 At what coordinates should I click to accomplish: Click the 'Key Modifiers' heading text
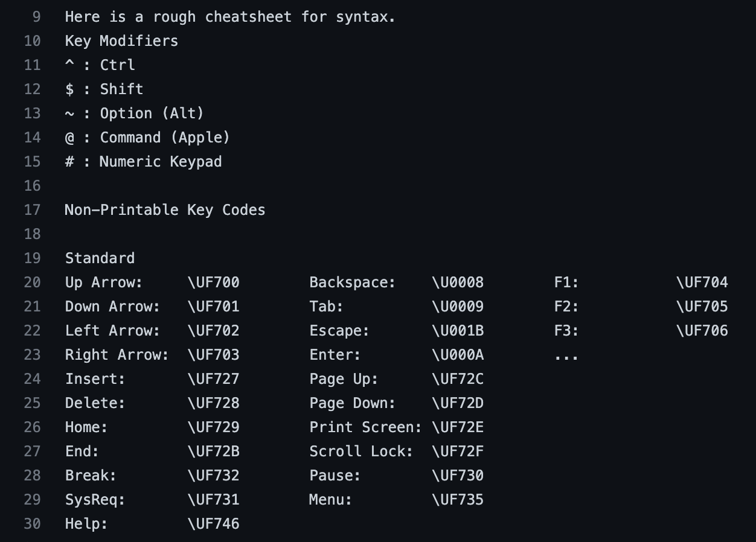click(x=121, y=41)
